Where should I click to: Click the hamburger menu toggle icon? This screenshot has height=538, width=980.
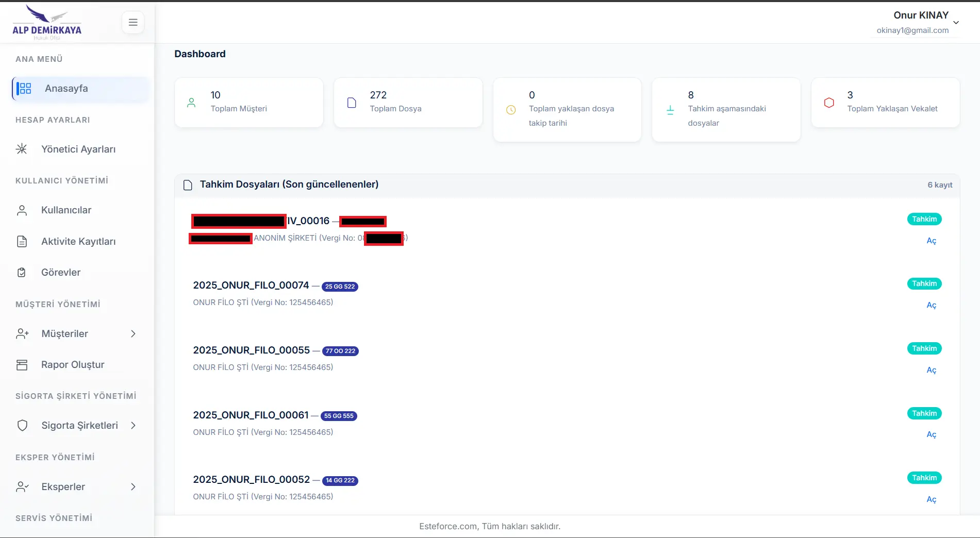tap(133, 22)
